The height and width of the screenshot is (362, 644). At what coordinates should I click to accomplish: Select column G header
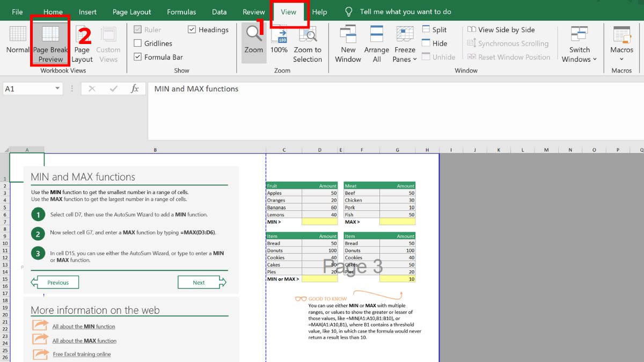pyautogui.click(x=397, y=150)
